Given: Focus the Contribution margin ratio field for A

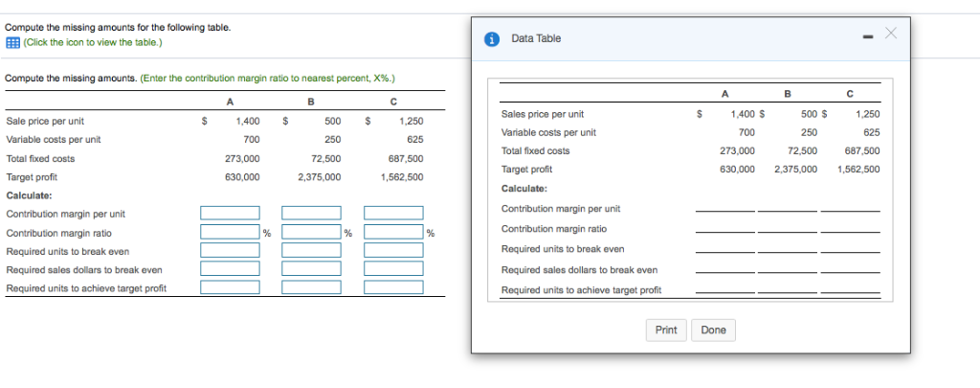Looking at the screenshot, I should 230,232.
